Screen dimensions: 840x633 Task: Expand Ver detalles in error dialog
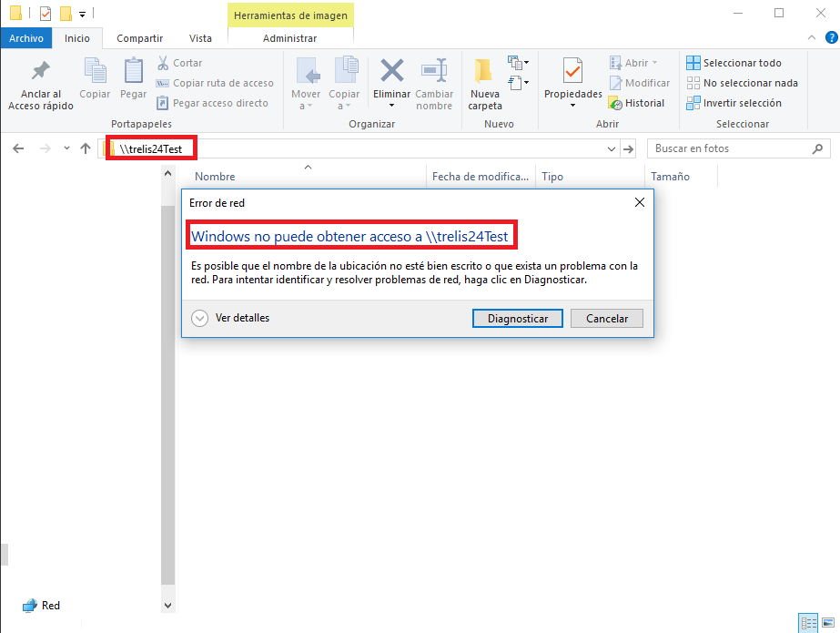point(230,318)
